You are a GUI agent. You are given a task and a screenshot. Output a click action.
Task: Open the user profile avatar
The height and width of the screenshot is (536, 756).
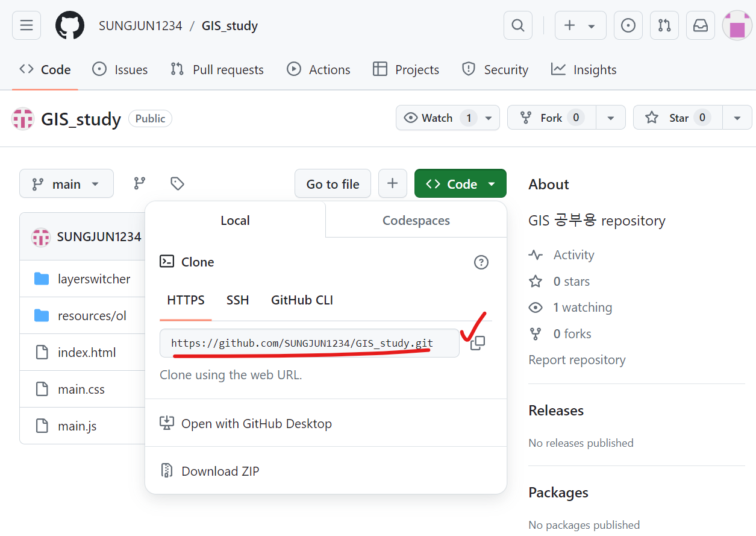click(737, 25)
